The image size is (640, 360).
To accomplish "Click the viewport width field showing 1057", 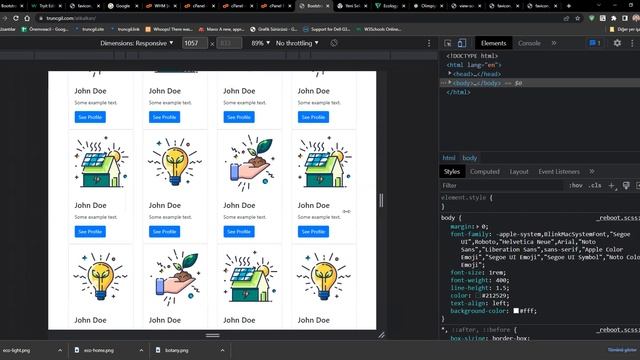I will coord(195,43).
